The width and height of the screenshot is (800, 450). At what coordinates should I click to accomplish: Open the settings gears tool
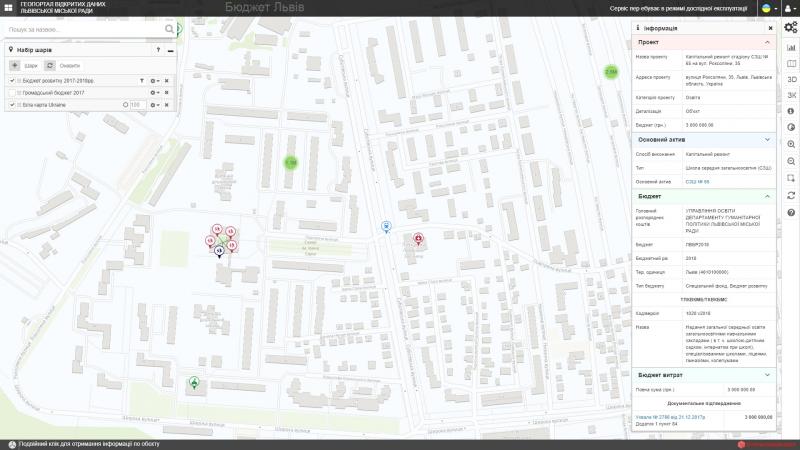[x=791, y=28]
